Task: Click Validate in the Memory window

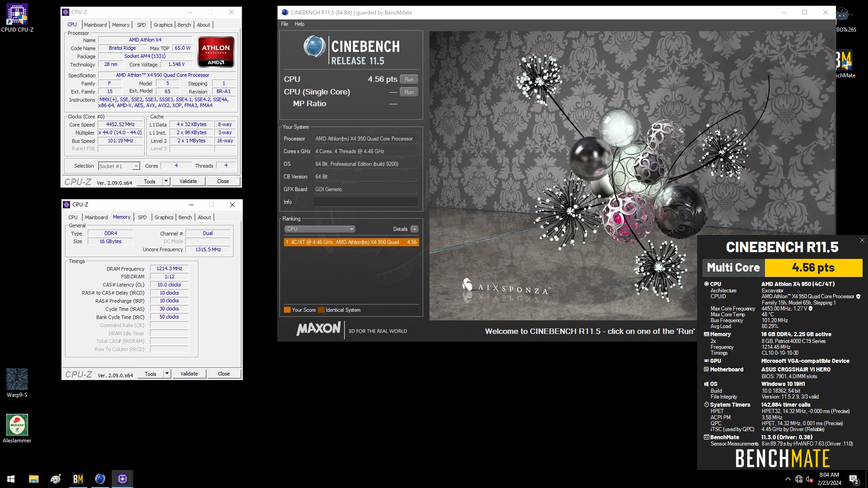Action: pos(189,374)
